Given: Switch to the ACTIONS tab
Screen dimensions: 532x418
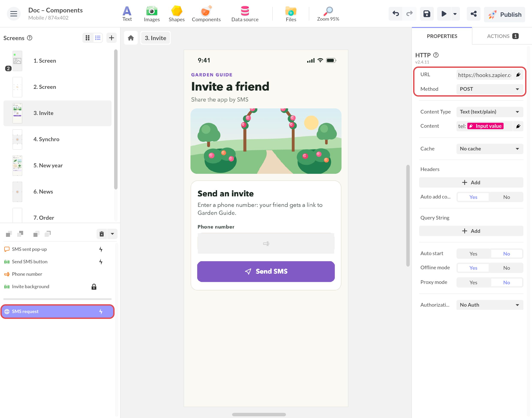Looking at the screenshot, I should [x=502, y=36].
